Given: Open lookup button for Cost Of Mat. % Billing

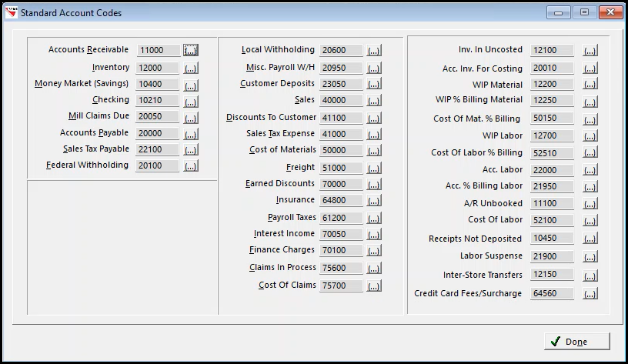Looking at the screenshot, I should pyautogui.click(x=590, y=119).
